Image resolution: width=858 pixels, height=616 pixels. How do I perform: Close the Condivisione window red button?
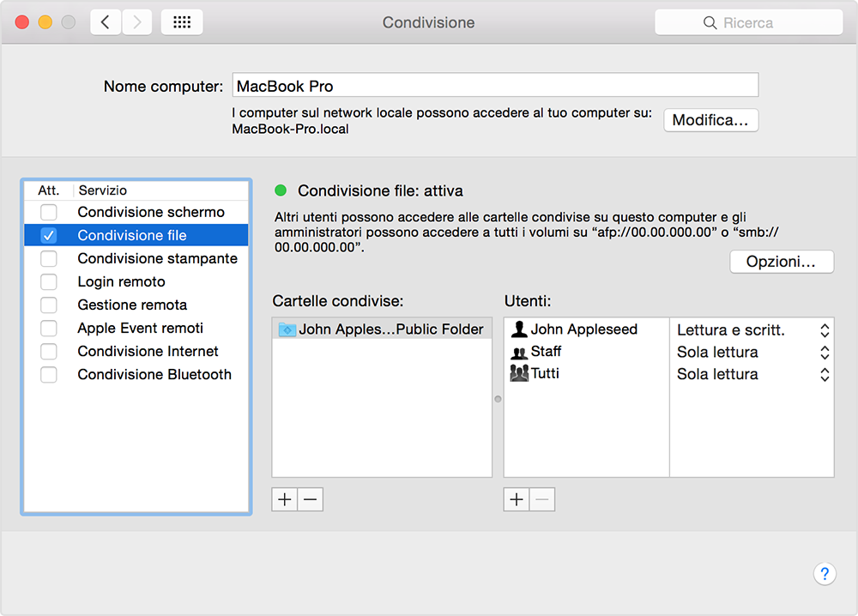[22, 22]
